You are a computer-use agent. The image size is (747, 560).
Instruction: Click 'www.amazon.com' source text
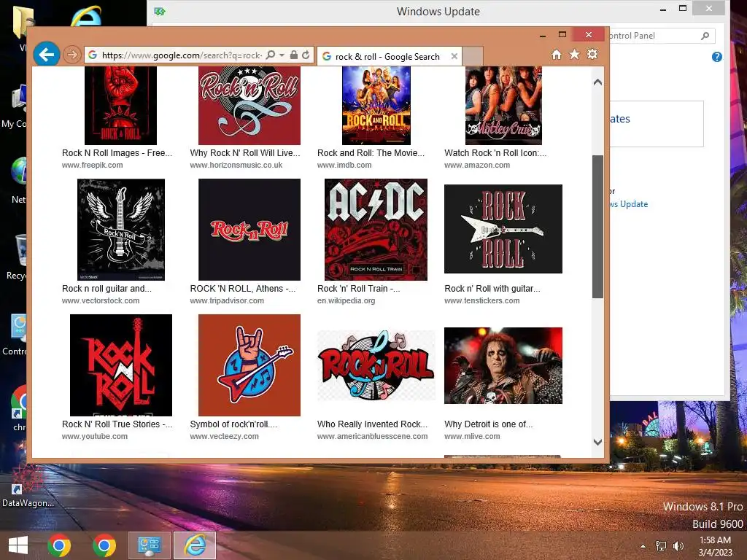(477, 166)
